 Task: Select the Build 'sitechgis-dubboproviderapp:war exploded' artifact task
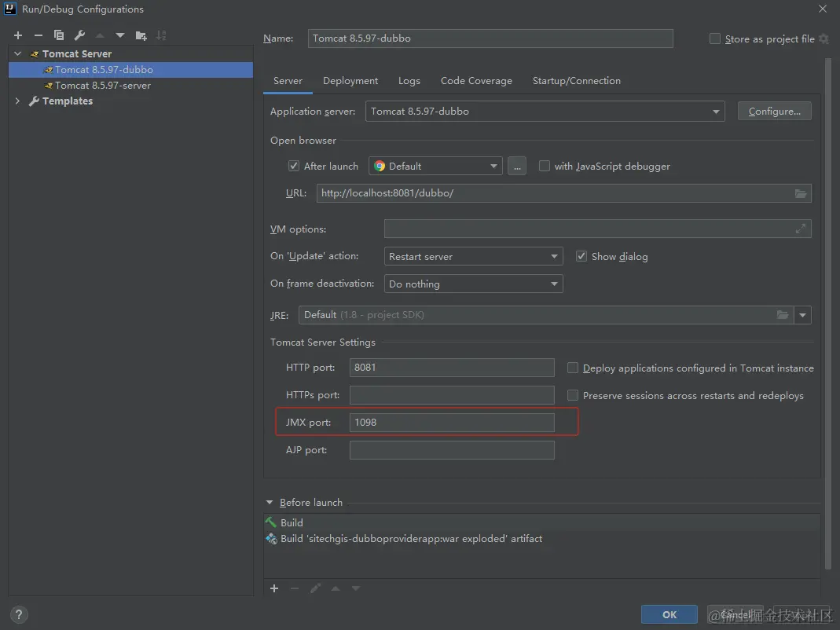404,538
